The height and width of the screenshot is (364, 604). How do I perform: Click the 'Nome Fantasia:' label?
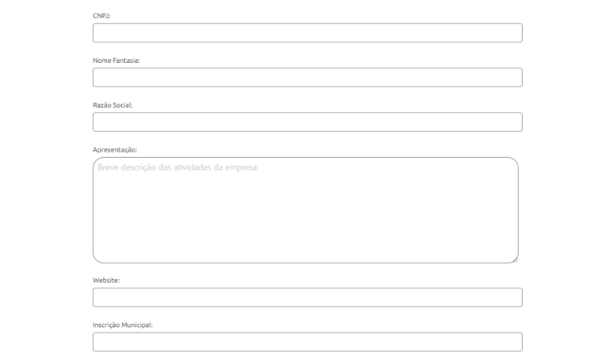click(x=116, y=61)
